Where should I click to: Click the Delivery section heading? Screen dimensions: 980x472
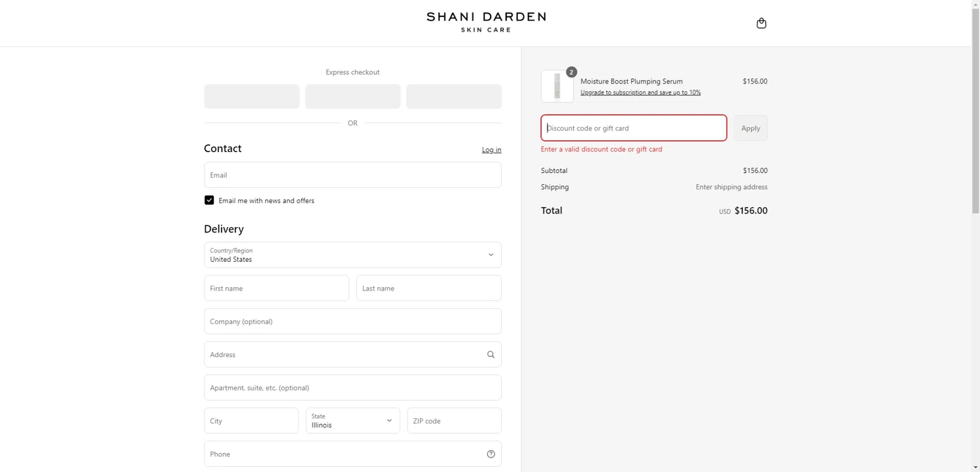pyautogui.click(x=224, y=229)
